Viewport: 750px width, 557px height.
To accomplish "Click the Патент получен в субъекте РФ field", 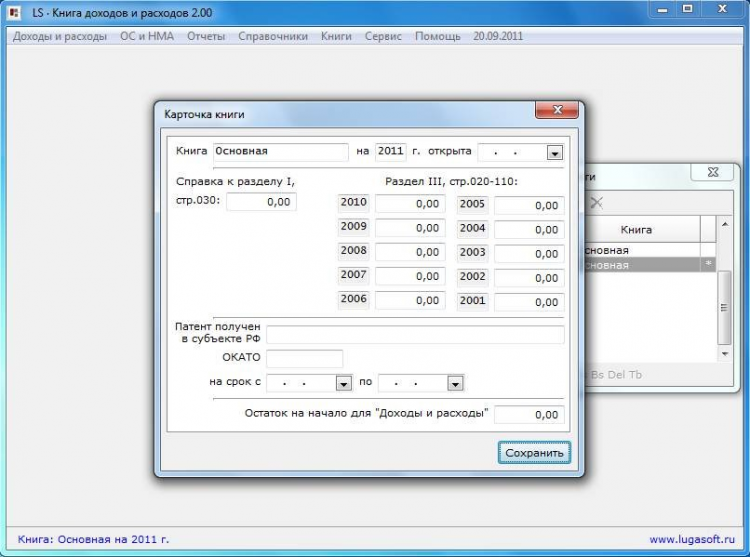I will tap(415, 335).
